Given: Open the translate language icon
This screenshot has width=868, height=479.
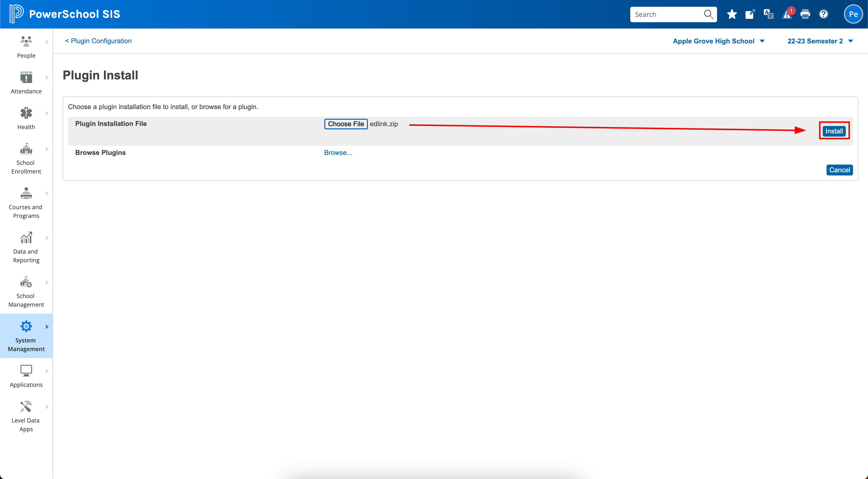Looking at the screenshot, I should coord(768,14).
